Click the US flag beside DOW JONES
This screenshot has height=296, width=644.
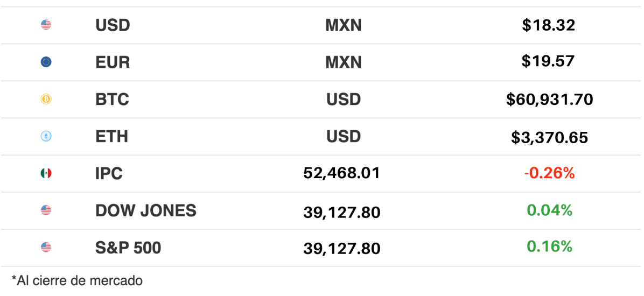point(46,210)
